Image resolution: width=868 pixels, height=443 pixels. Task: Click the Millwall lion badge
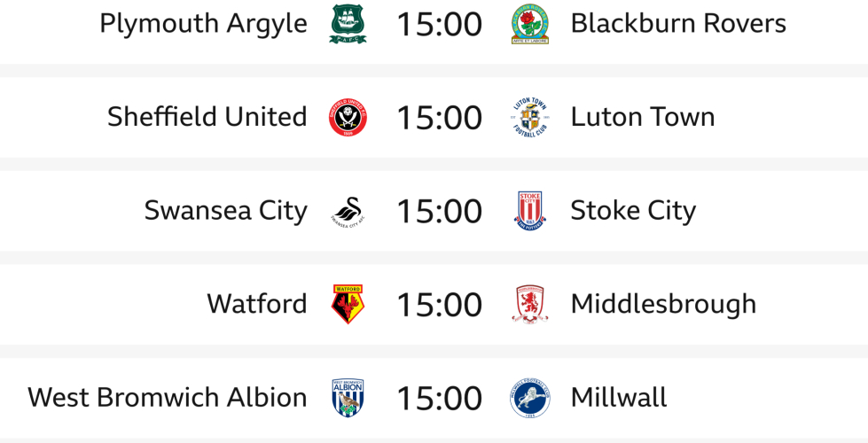point(530,398)
